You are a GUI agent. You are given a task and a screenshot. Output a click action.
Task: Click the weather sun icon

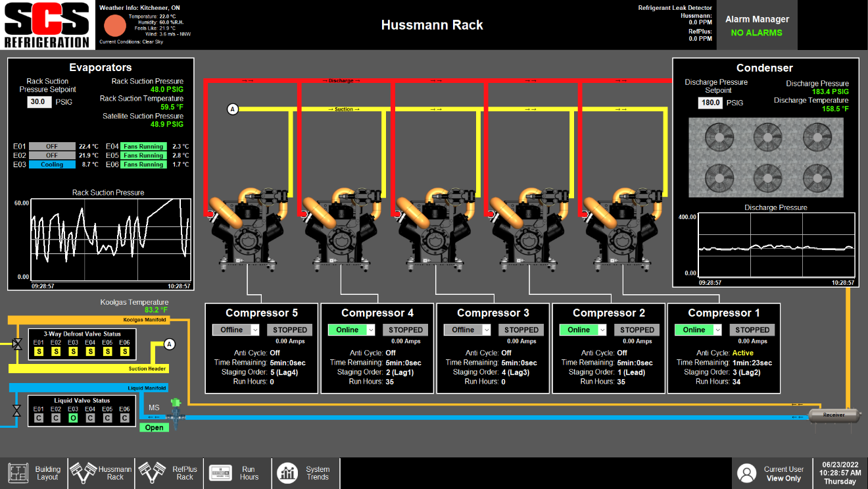point(115,25)
